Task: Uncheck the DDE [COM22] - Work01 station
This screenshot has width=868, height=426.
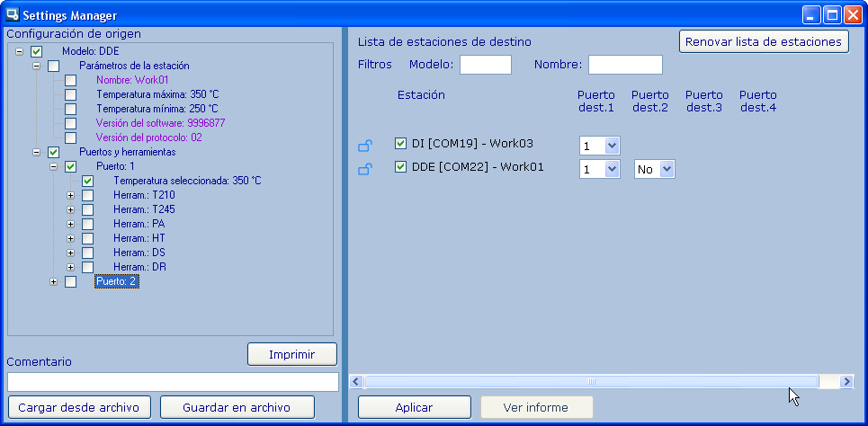Action: pyautogui.click(x=401, y=166)
